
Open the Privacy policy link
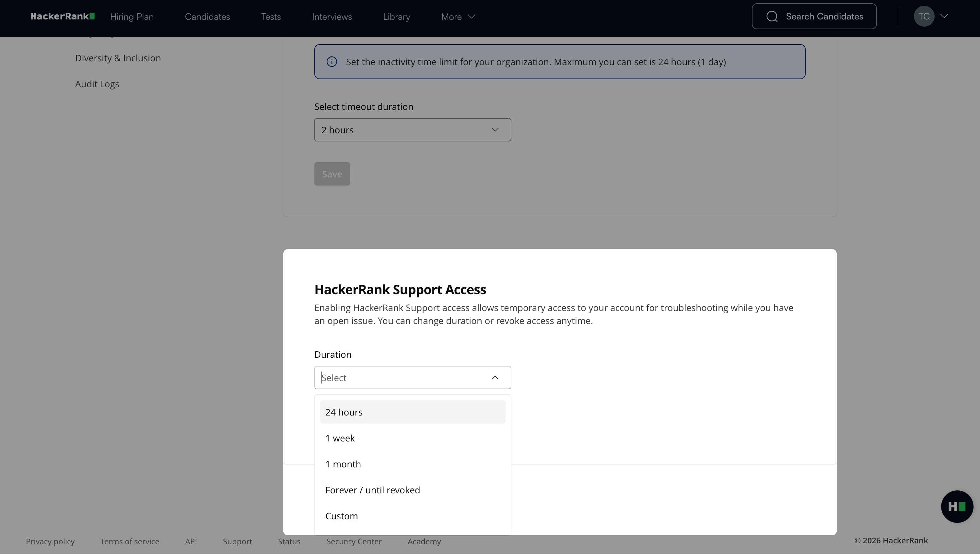50,541
